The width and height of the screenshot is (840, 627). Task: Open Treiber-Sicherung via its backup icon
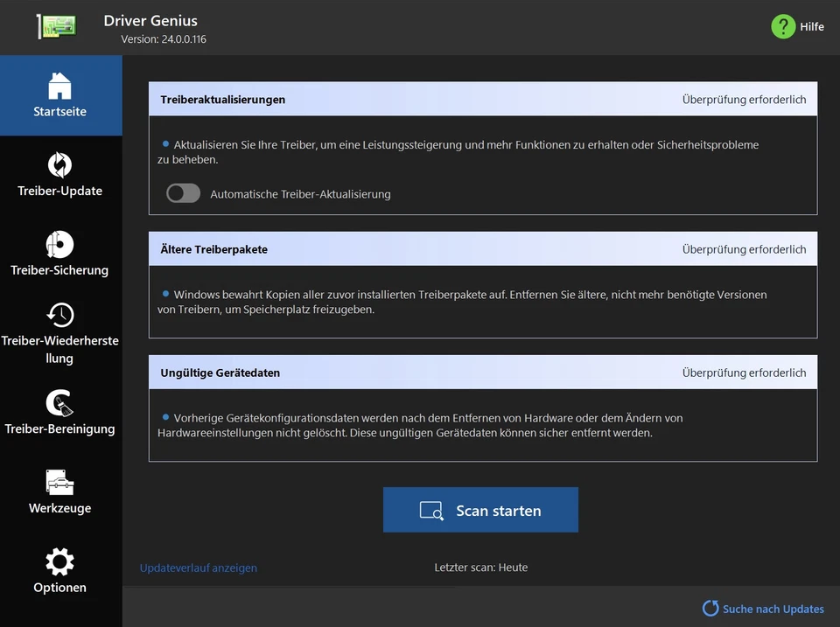coord(59,246)
